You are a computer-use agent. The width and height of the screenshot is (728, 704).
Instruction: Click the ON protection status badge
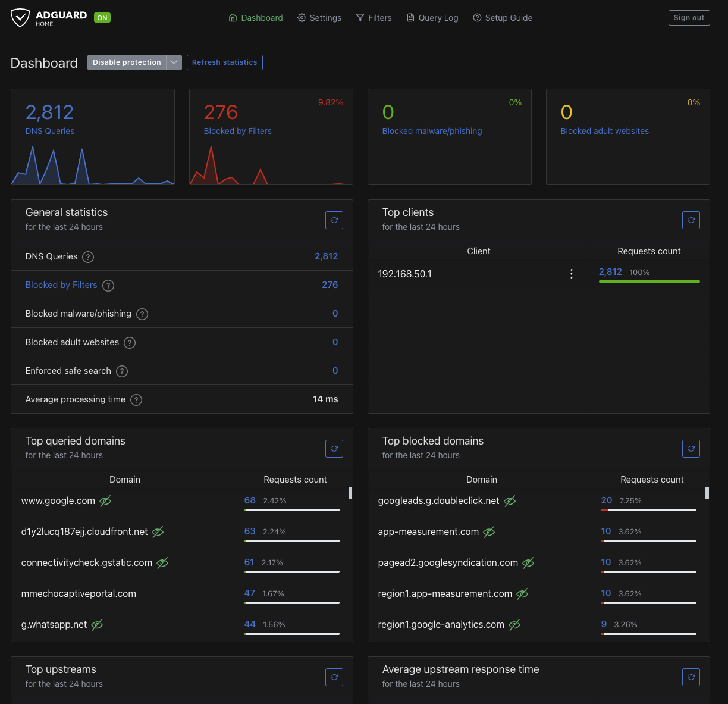(102, 18)
